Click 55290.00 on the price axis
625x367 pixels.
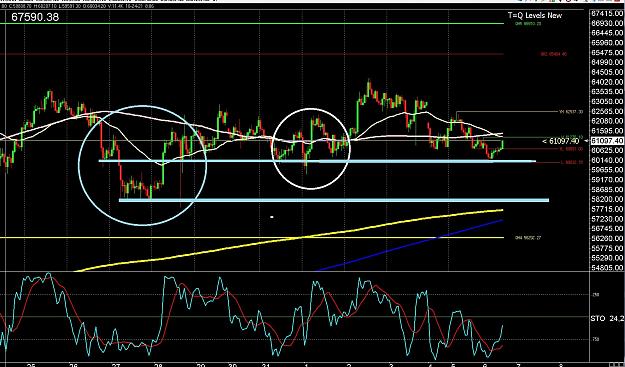pyautogui.click(x=607, y=258)
